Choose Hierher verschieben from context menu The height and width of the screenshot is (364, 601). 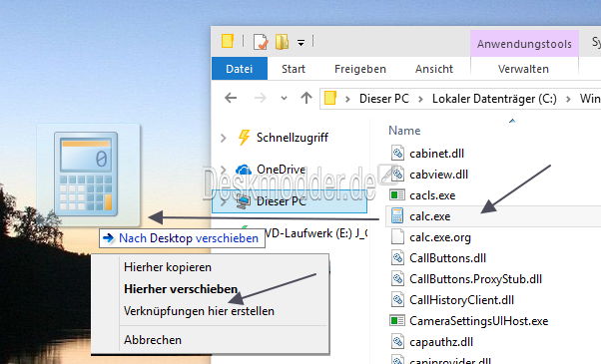click(180, 289)
